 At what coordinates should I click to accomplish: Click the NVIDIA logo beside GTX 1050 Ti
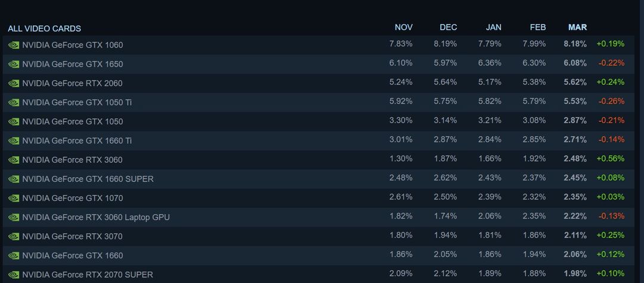tap(14, 102)
